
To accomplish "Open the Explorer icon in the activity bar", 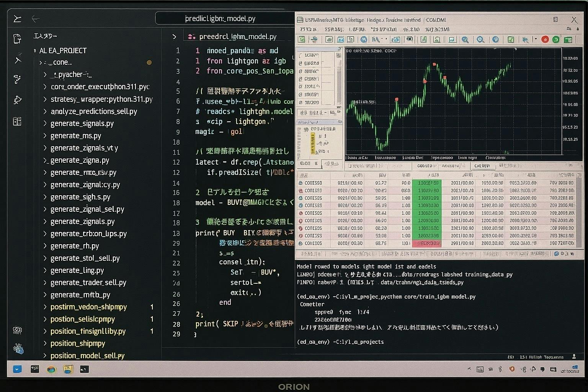I will (17, 39).
